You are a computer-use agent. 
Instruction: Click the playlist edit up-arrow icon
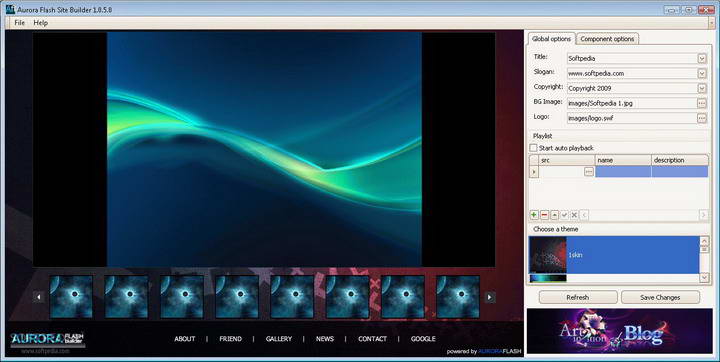pyautogui.click(x=555, y=215)
